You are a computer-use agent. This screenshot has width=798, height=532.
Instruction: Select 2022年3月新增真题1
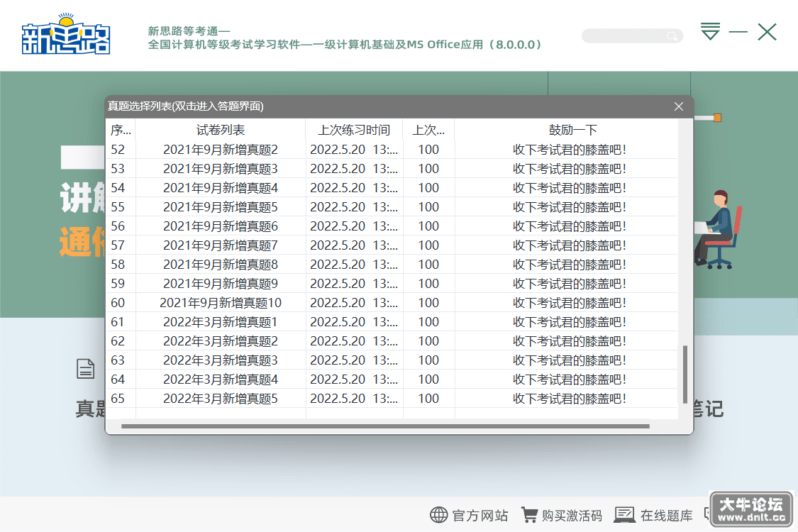(221, 322)
